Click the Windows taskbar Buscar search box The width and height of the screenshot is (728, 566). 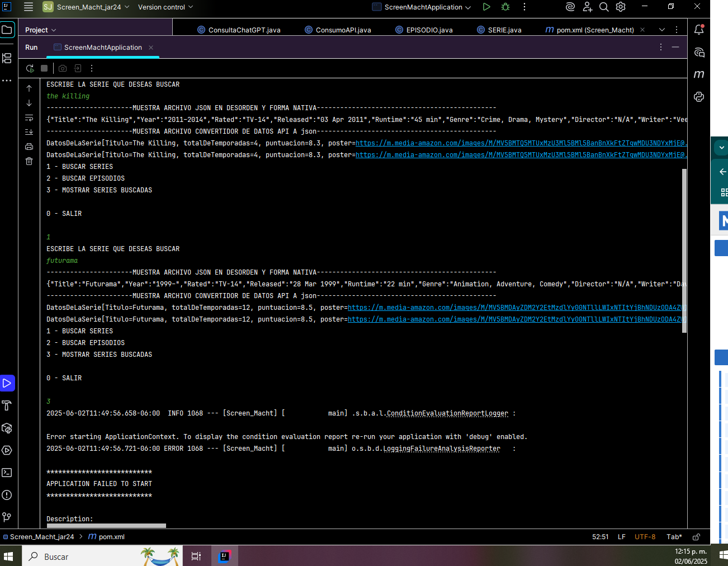(x=102, y=556)
